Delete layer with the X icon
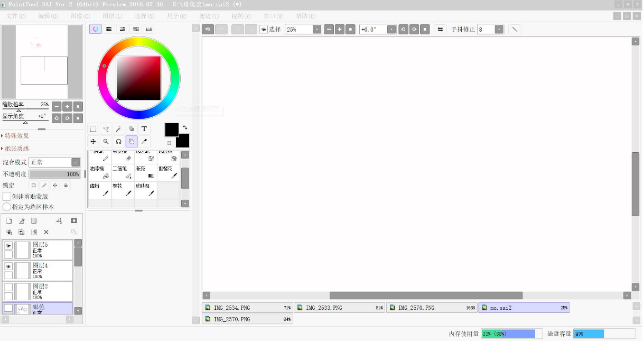The width and height of the screenshot is (644, 342). pyautogui.click(x=46, y=232)
